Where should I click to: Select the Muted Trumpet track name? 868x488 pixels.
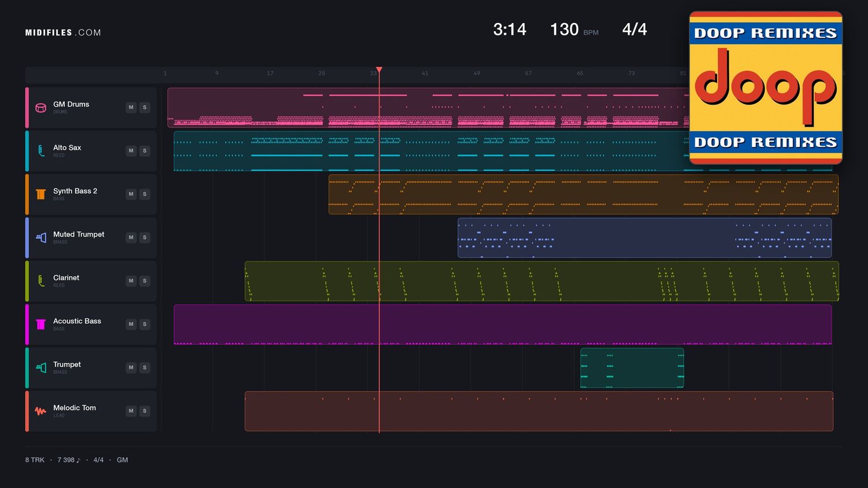click(x=79, y=234)
